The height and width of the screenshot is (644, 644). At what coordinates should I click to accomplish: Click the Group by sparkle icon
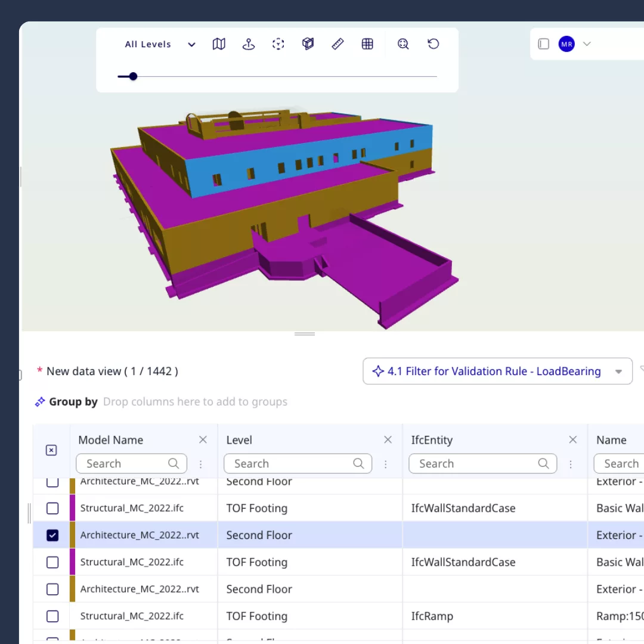[x=40, y=402]
